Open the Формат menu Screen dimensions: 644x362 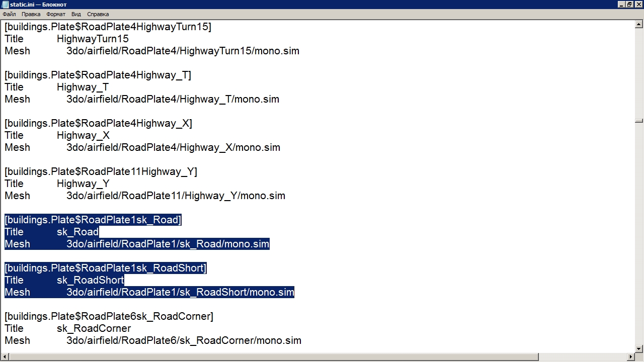[56, 15]
